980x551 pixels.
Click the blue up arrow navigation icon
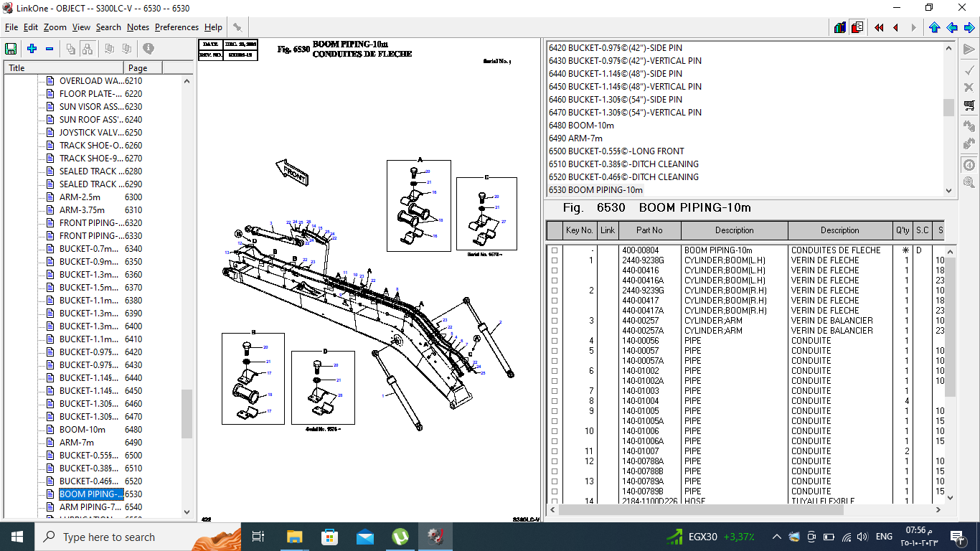[934, 27]
